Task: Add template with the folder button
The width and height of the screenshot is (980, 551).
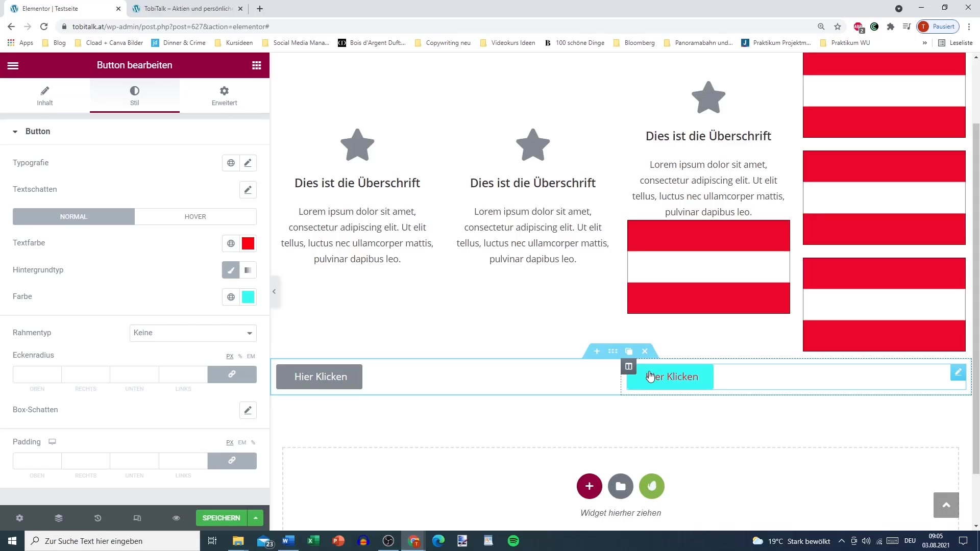Action: [x=621, y=486]
